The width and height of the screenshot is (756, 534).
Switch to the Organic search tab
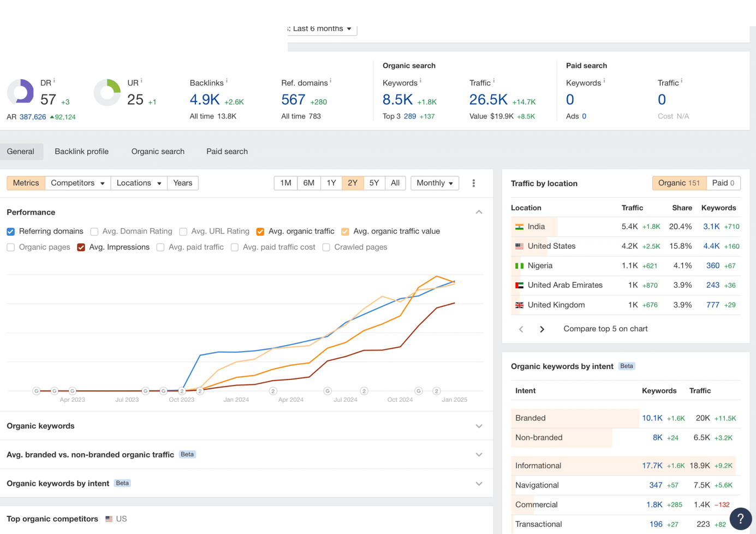(x=158, y=151)
